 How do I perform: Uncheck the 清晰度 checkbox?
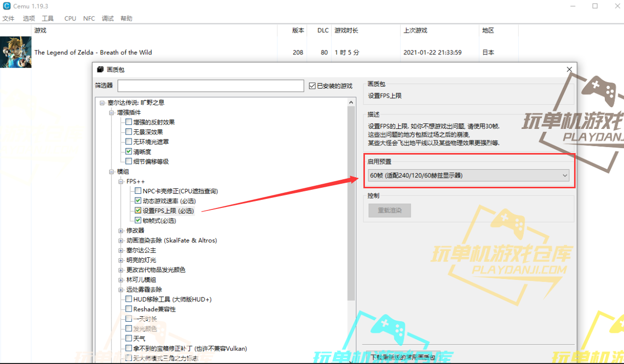pos(129,152)
